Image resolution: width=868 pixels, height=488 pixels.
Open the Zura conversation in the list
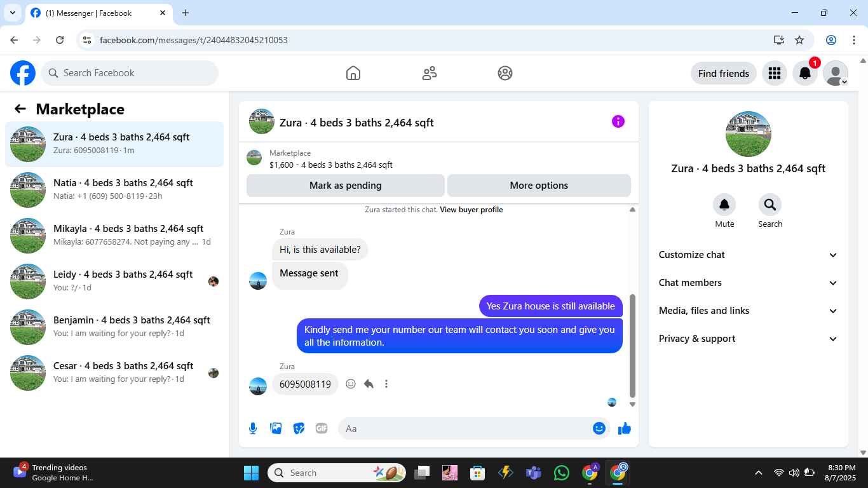[x=114, y=144]
